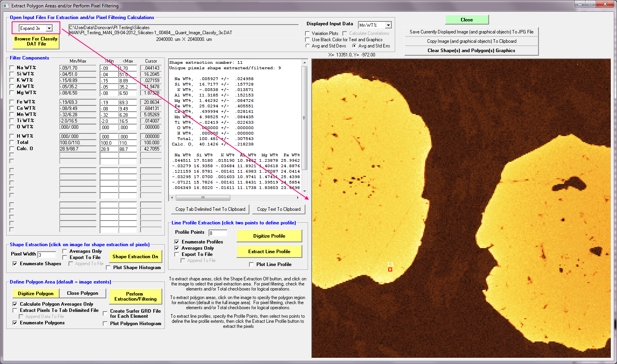617x364 pixels.
Task: Click the results text box scroll-down arrow
Action: [x=305, y=191]
